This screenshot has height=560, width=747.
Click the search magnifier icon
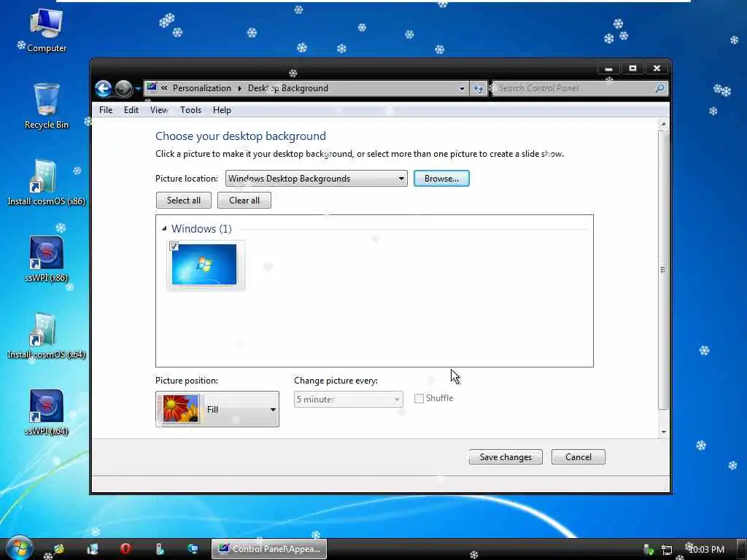click(659, 88)
